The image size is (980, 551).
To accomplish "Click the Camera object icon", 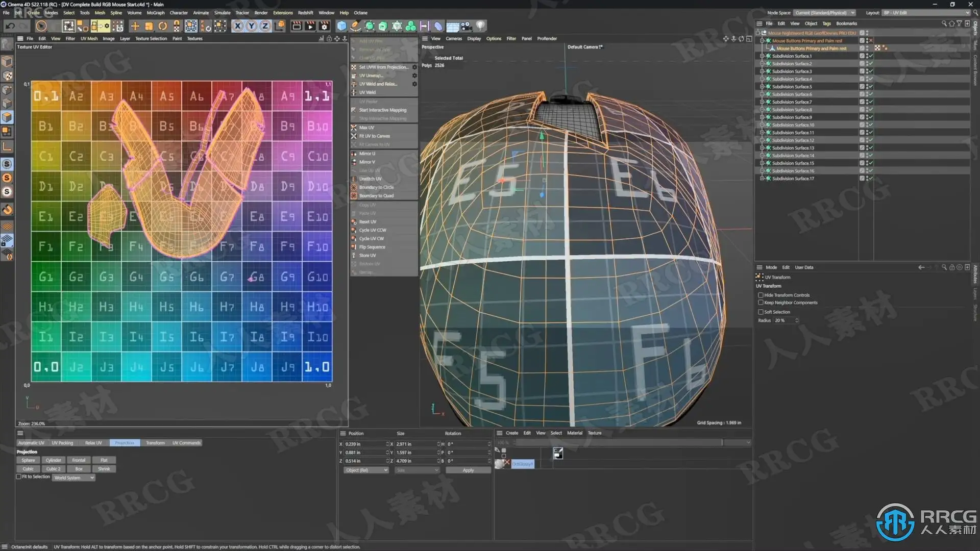I will point(466,26).
